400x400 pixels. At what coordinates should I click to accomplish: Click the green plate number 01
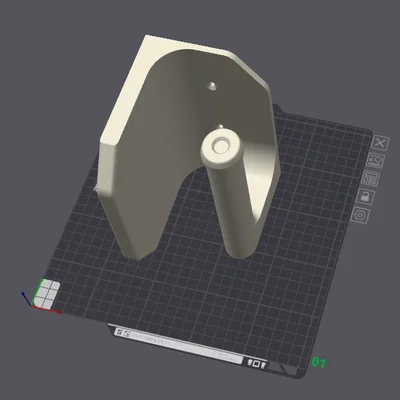coord(318,362)
